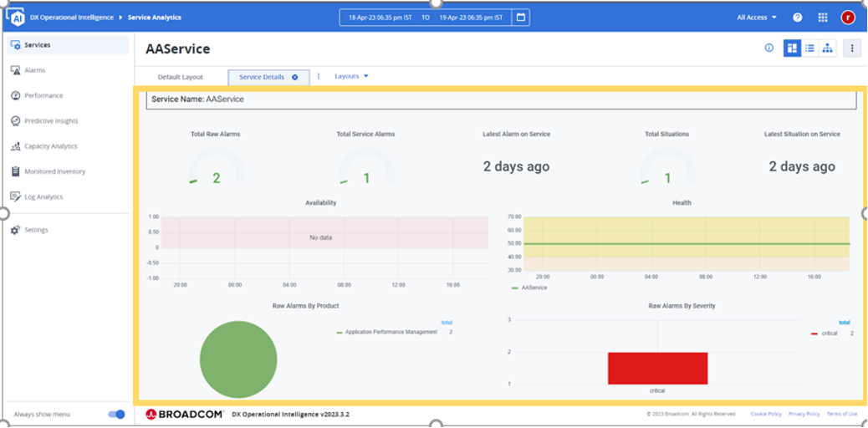This screenshot has height=428, width=868.
Task: Click the service info icon
Action: pyautogui.click(x=768, y=48)
